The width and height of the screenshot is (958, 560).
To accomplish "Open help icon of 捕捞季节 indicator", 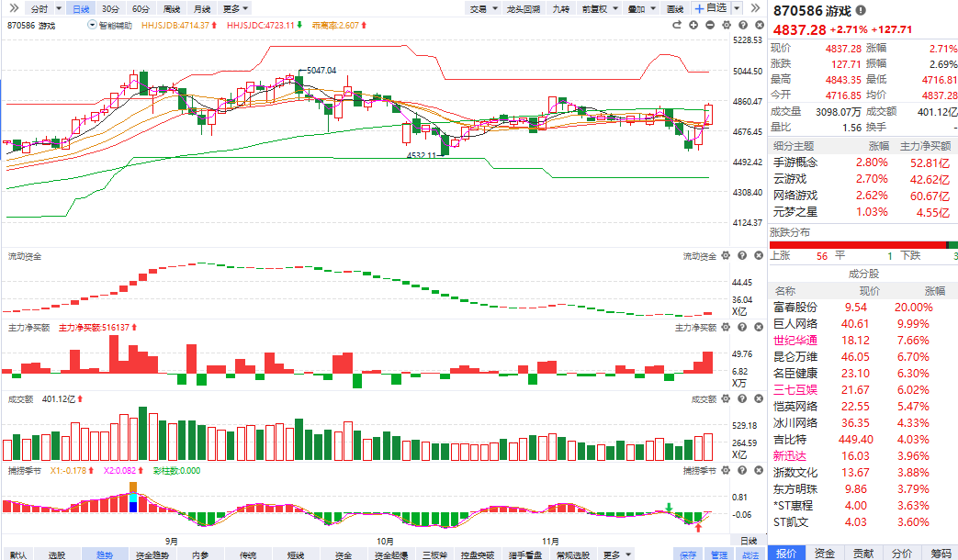I will click(x=740, y=471).
